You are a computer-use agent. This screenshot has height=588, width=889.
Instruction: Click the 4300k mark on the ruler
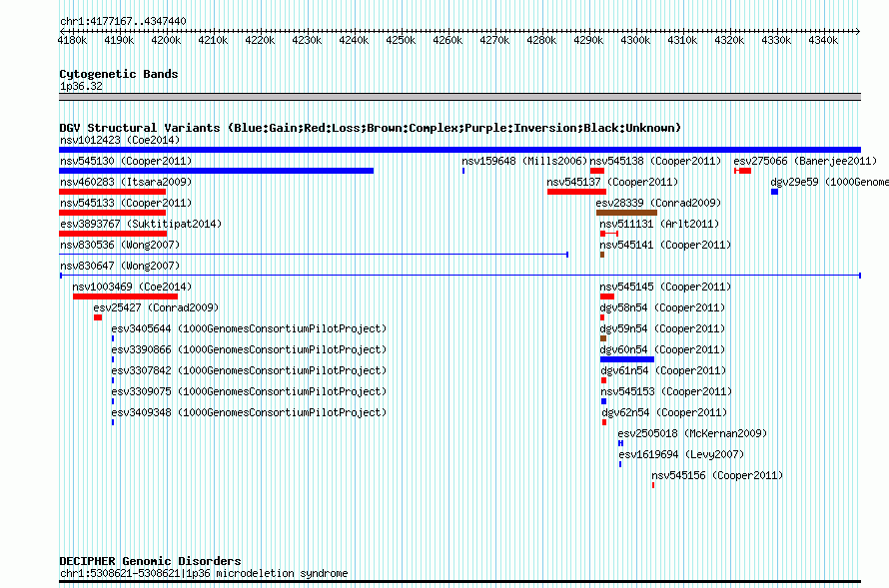pyautogui.click(x=635, y=40)
